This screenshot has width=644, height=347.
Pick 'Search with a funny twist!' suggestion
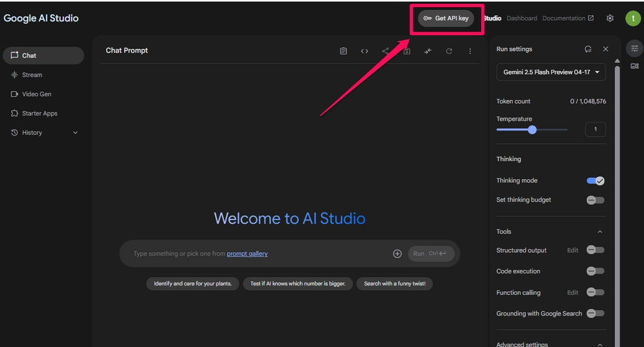click(x=394, y=284)
